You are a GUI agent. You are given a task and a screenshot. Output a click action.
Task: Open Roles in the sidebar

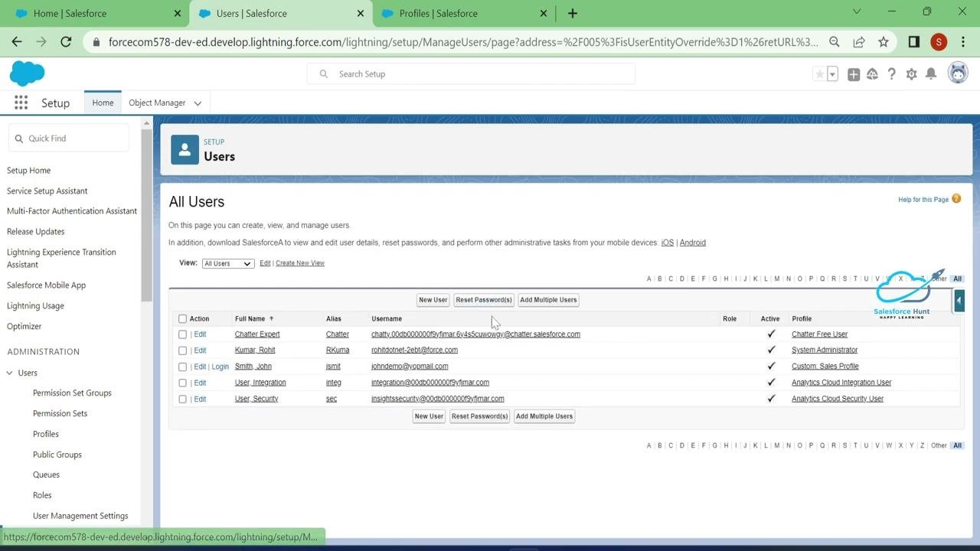pyautogui.click(x=42, y=495)
